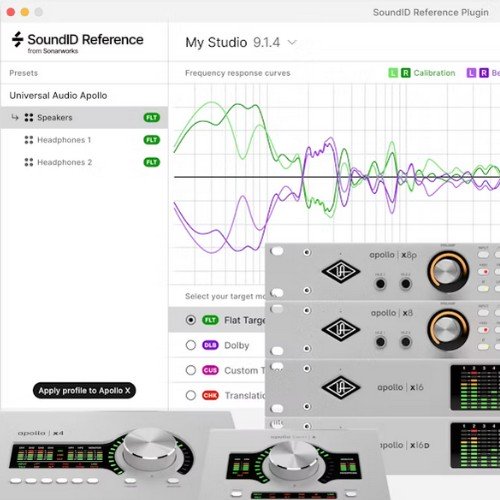Click the FLT badge on Headphones 2 row
The width and height of the screenshot is (500, 500).
point(152,162)
